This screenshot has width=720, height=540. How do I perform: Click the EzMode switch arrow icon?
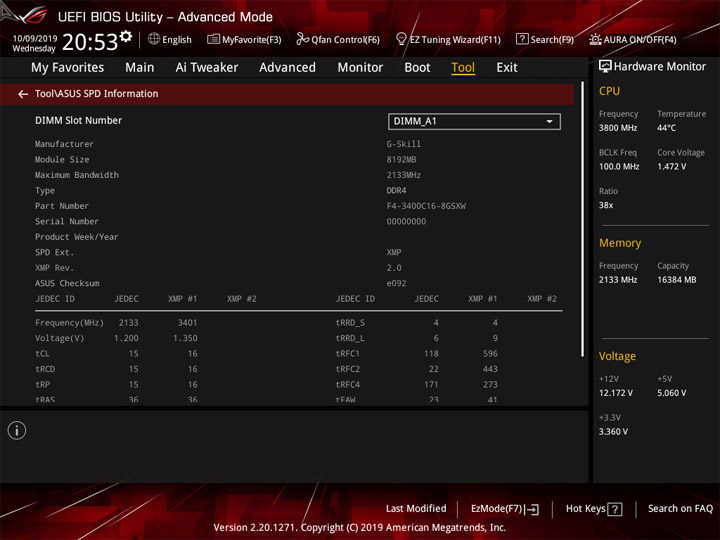(532, 509)
